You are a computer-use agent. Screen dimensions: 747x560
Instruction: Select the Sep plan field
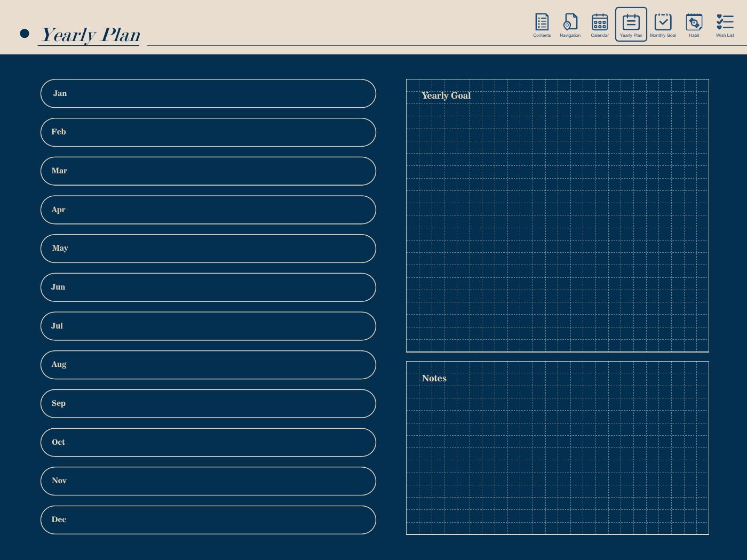(x=208, y=404)
